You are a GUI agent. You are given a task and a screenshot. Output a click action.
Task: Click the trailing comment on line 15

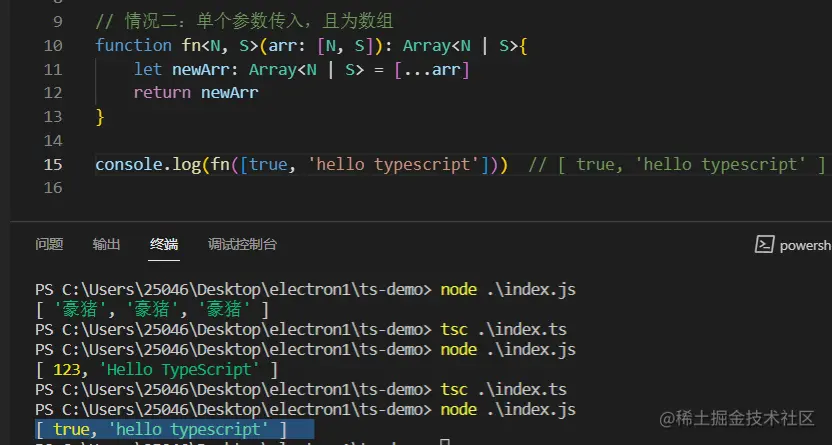(x=677, y=164)
